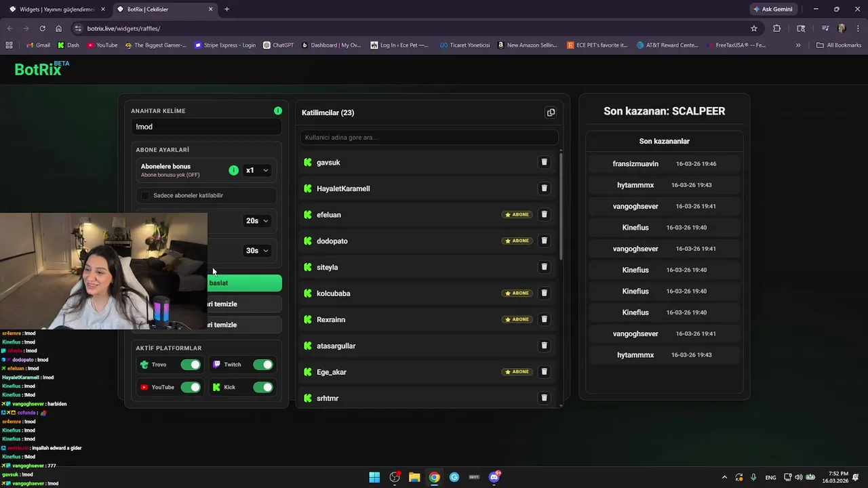868x488 pixels.
Task: Click keyword field containing !mod
Action: pos(206,127)
